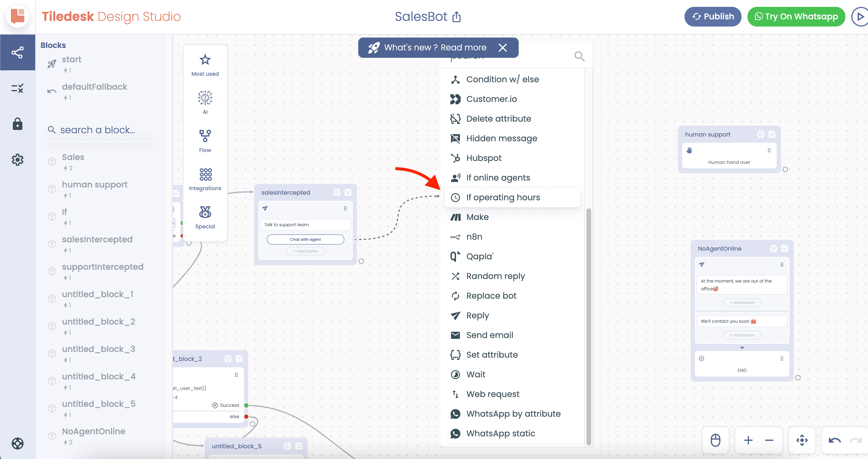
Task: Center the canvas view icon
Action: (802, 440)
